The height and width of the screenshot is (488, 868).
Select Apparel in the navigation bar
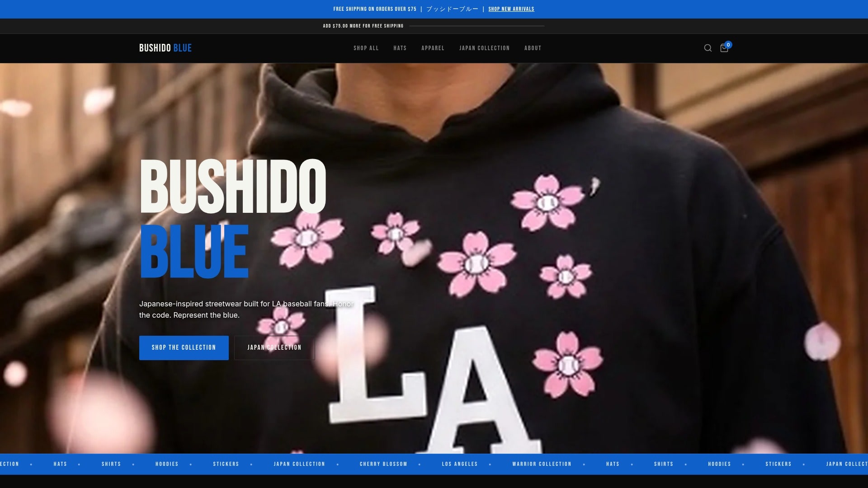tap(433, 48)
